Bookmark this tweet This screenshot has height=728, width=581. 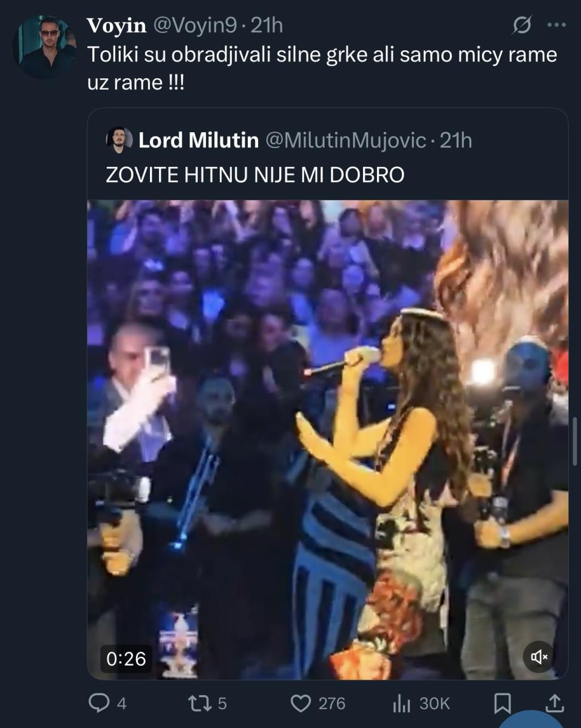click(x=502, y=703)
